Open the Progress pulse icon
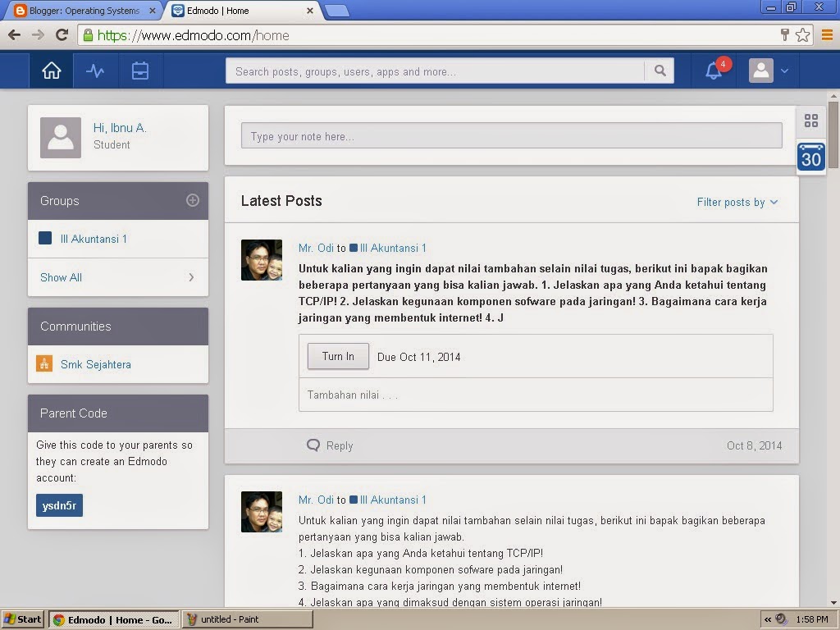The height and width of the screenshot is (630, 840). click(95, 71)
